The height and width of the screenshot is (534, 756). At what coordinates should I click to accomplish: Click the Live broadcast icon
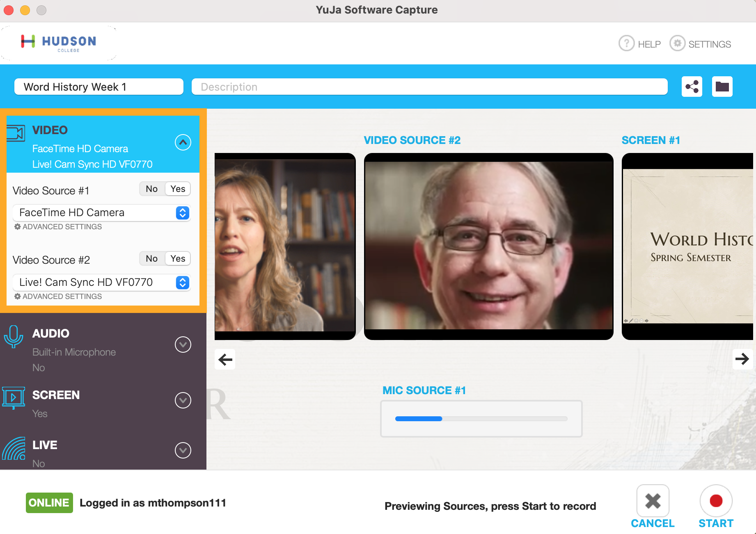point(14,448)
